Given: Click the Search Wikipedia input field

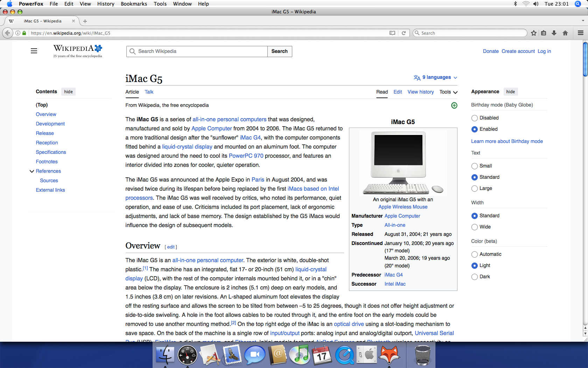Looking at the screenshot, I should [x=197, y=52].
